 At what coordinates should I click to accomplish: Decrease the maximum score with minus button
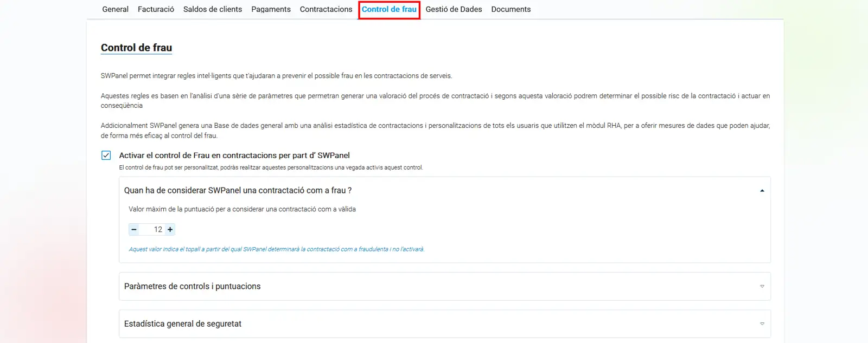pyautogui.click(x=134, y=230)
